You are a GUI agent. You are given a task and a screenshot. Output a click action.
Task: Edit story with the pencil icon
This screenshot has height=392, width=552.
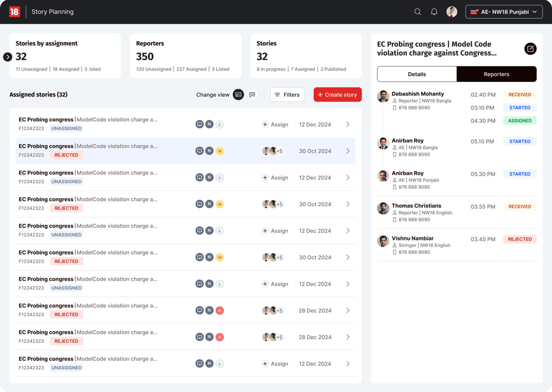(x=530, y=49)
